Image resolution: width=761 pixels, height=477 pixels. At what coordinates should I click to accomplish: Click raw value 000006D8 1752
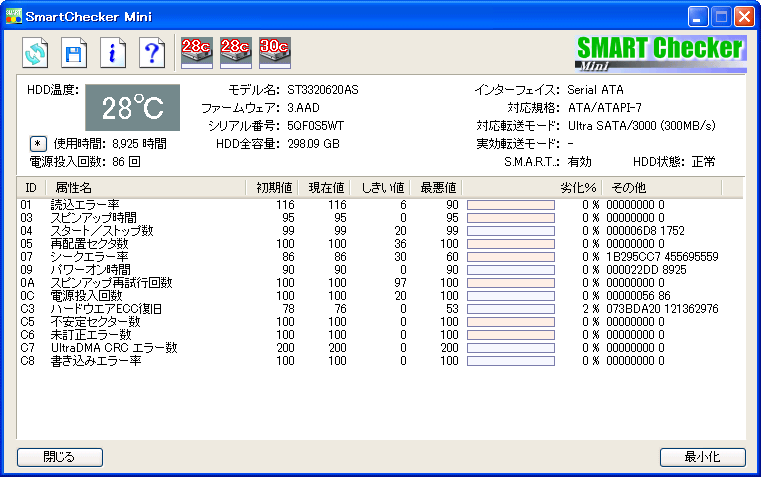(645, 231)
